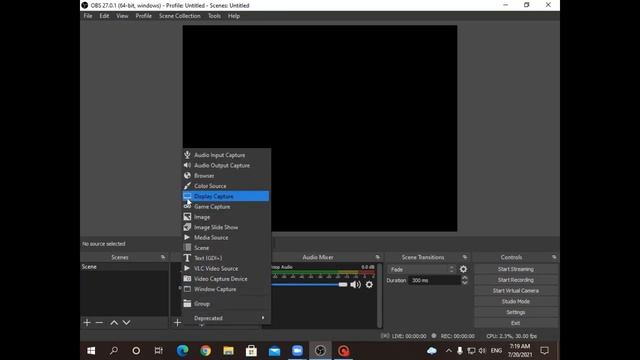The width and height of the screenshot is (640, 360).
Task: Open the Edit menu
Action: click(x=104, y=16)
